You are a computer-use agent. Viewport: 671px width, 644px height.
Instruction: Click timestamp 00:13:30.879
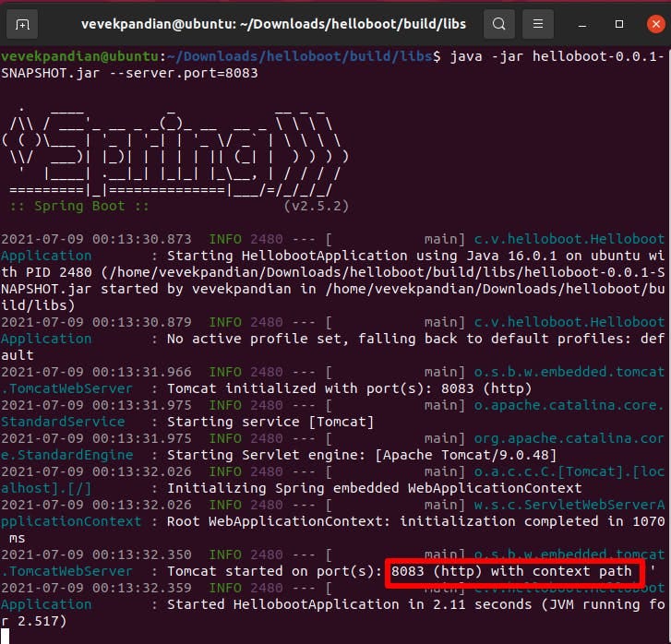(141, 322)
